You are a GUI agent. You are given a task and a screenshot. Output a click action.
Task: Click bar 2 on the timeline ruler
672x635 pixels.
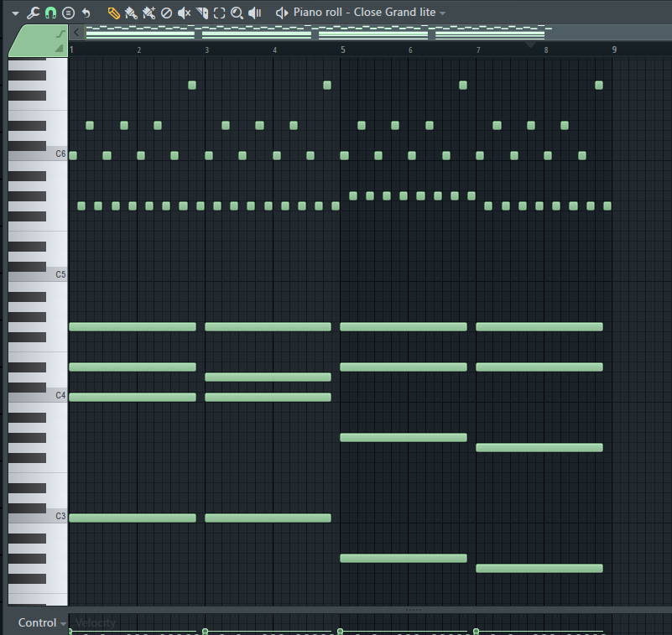[x=139, y=50]
